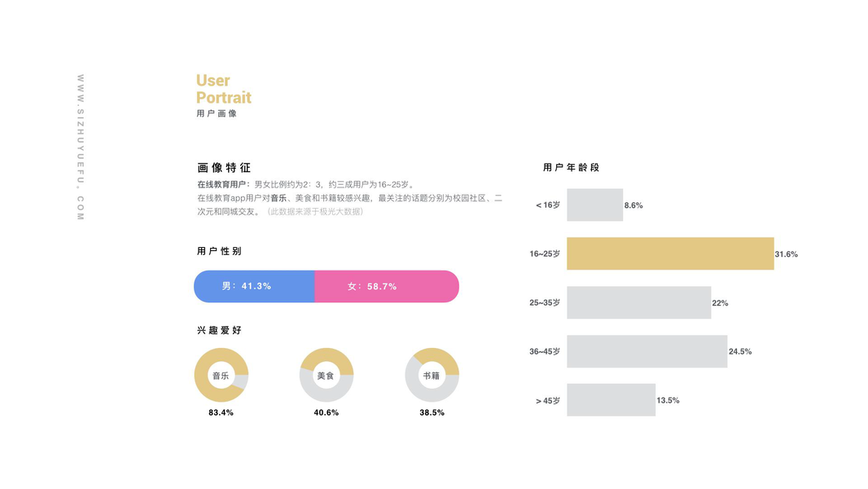
Task: Select the female 58.7% bar segment
Action: (387, 287)
